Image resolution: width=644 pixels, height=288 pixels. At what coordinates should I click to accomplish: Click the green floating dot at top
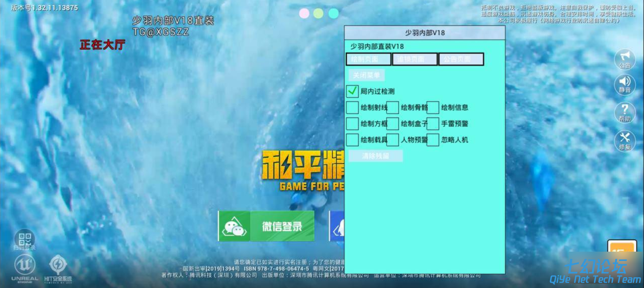[318, 13]
